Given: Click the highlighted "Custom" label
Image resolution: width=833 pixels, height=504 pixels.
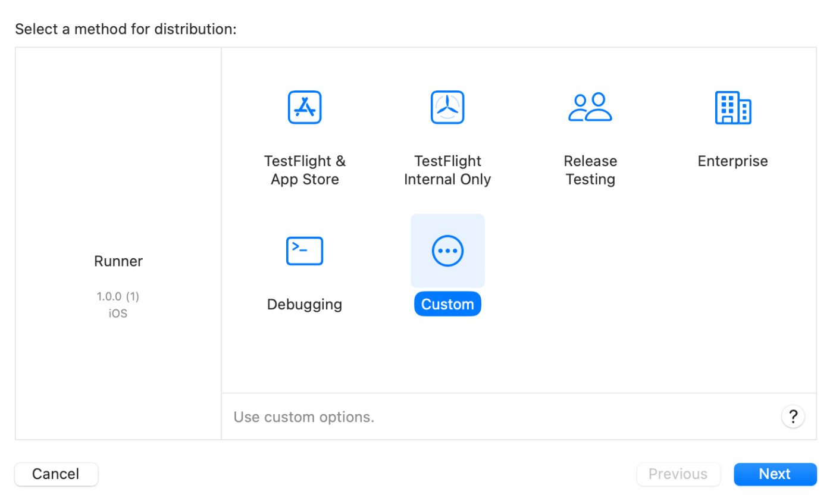Looking at the screenshot, I should [447, 304].
